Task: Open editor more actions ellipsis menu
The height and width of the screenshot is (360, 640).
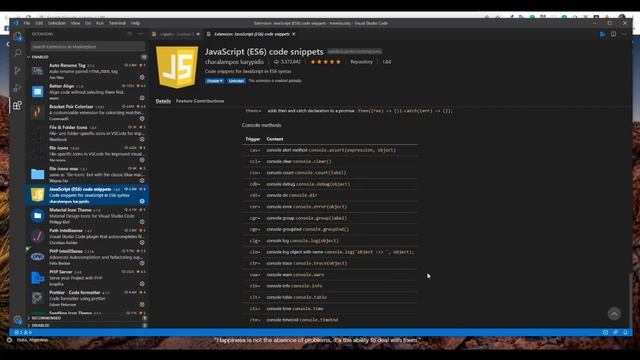Action: 624,34
